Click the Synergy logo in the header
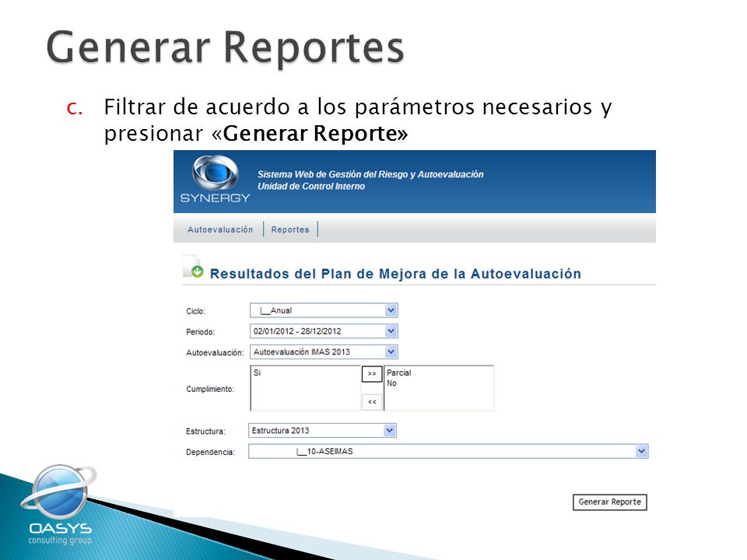The width and height of the screenshot is (747, 560). (216, 180)
